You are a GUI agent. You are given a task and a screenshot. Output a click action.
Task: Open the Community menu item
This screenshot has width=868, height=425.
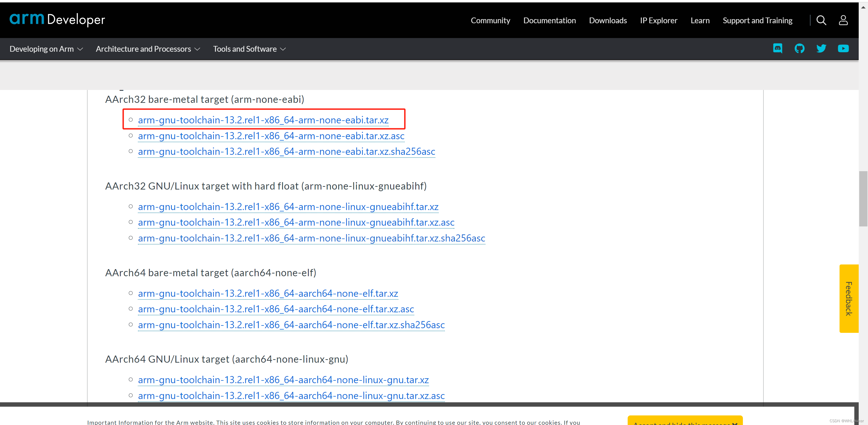(x=490, y=21)
